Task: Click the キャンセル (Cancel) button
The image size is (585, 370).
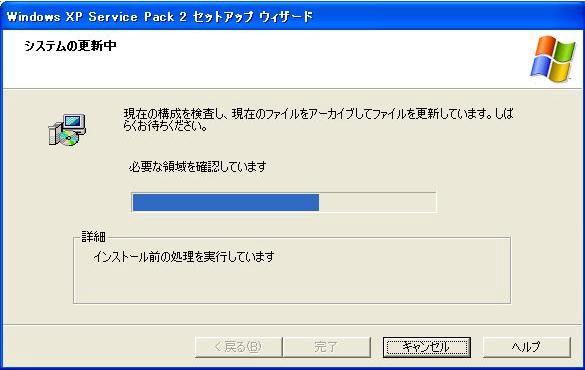Action: 426,347
